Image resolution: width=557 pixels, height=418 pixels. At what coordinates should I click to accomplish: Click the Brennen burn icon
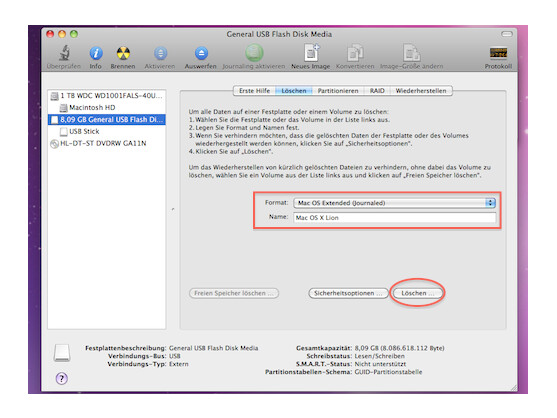coord(123,53)
